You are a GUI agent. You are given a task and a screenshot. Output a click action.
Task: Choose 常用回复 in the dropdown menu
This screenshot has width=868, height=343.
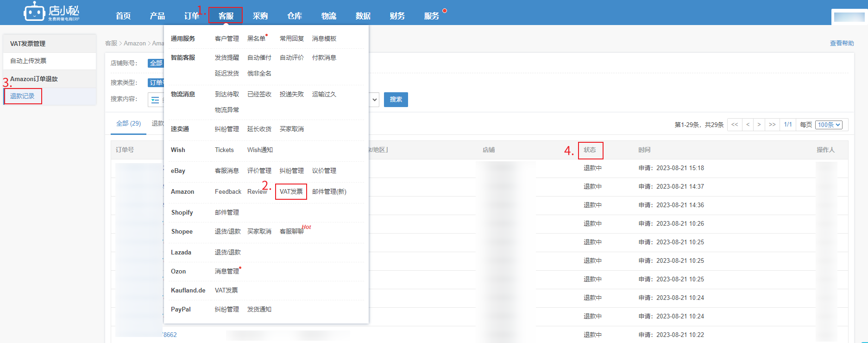(292, 38)
